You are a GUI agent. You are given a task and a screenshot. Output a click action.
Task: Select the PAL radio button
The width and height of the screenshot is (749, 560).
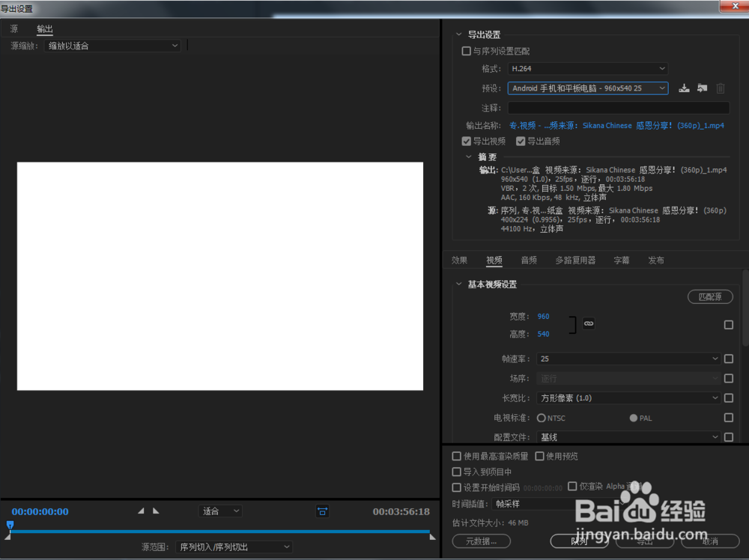pos(634,419)
